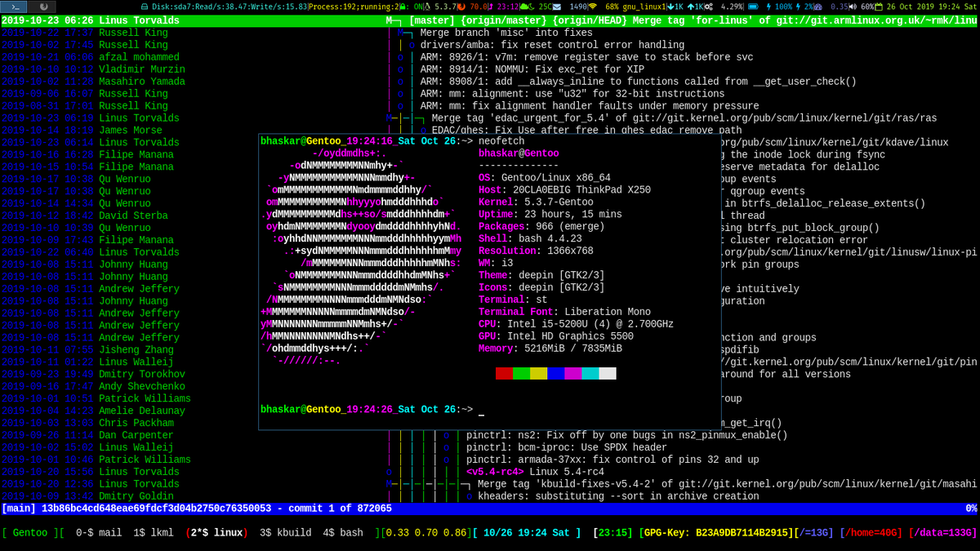Image resolution: width=980 pixels, height=551 pixels.
Task: Click the terminal icon tab in top bar
Action: point(16,7)
